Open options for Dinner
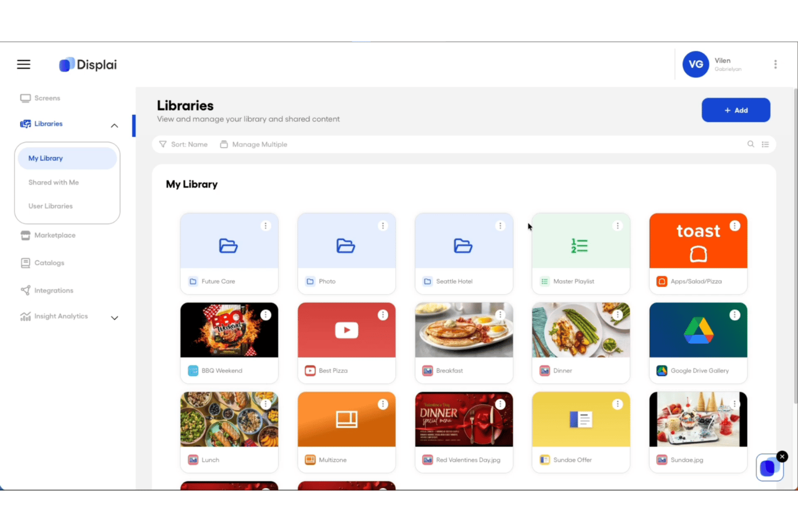 point(617,315)
